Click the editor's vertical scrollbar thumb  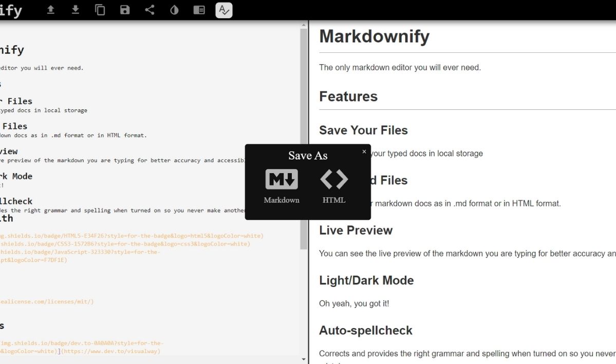[304, 139]
